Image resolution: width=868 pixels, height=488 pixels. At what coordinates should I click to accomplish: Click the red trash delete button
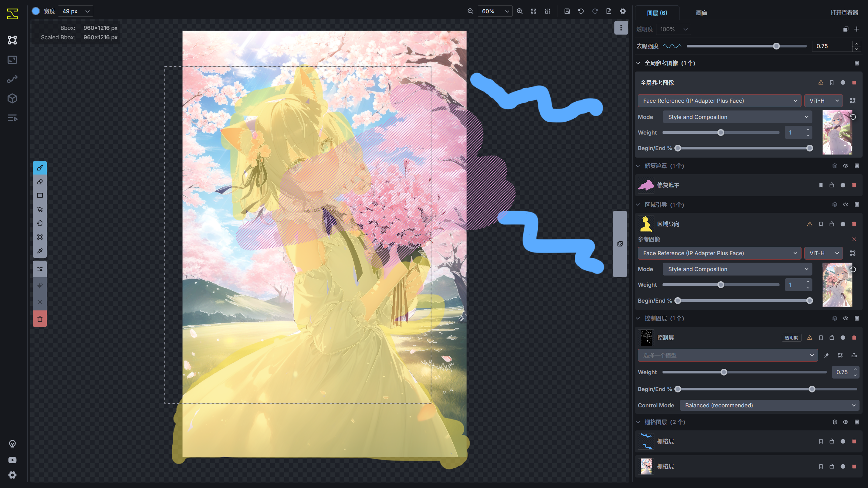click(40, 319)
